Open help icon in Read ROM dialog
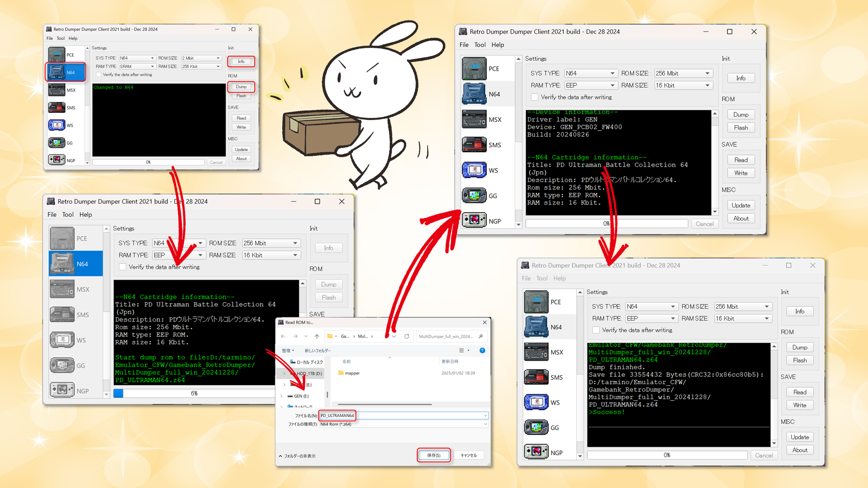Image resolution: width=868 pixels, height=488 pixels. [x=482, y=350]
